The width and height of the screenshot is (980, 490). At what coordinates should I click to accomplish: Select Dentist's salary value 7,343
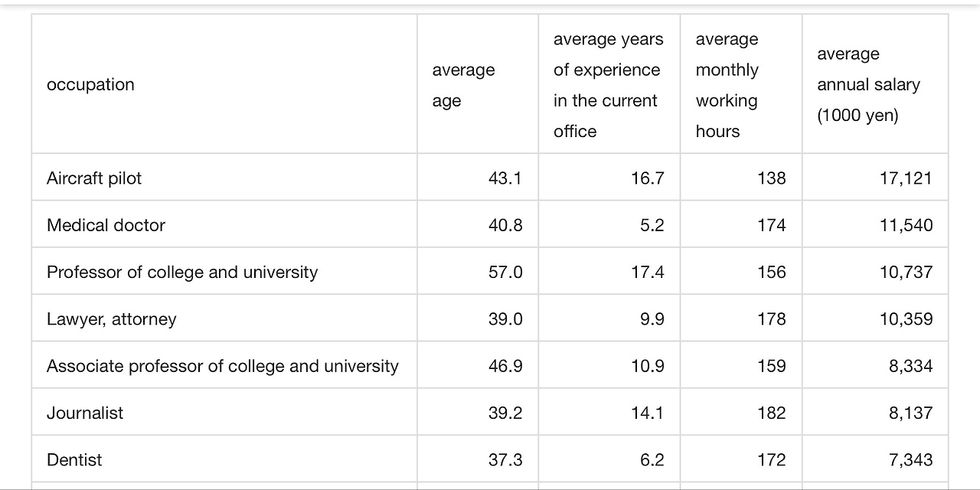911,460
